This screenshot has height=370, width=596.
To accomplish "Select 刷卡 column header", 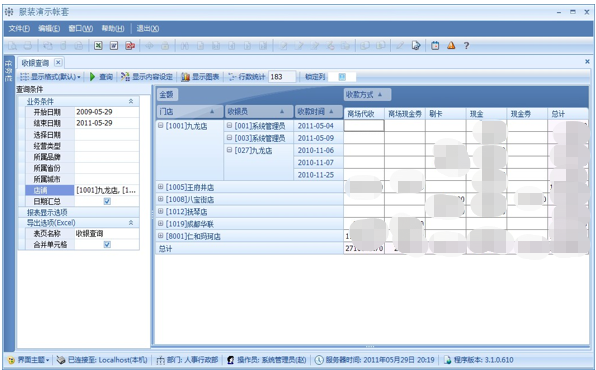I will pyautogui.click(x=446, y=114).
